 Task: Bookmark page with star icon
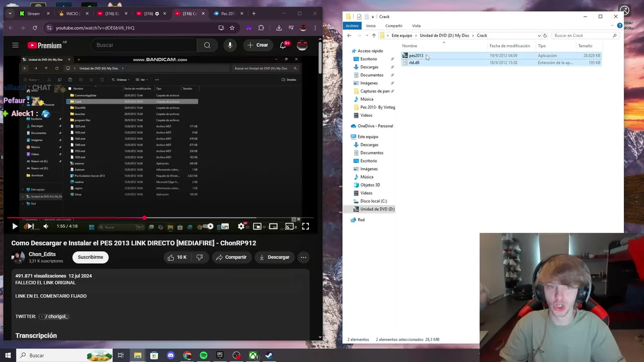pyautogui.click(x=232, y=28)
